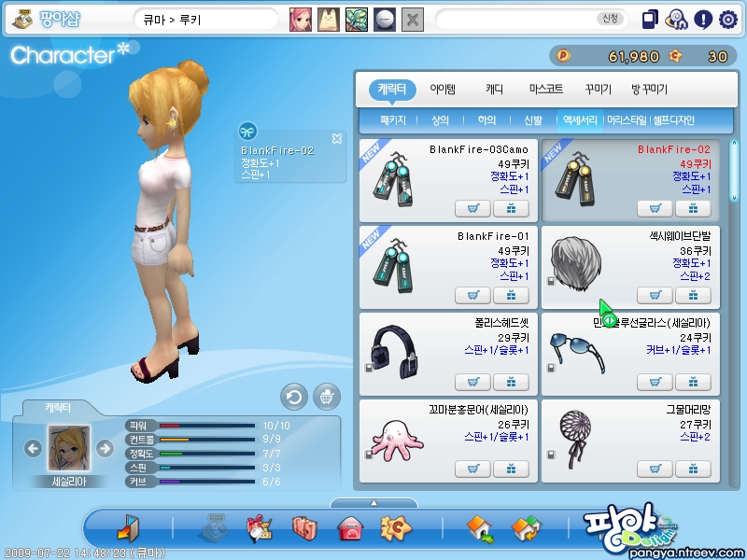Click the 폴리스헤드셋 headset thumbnail

pyautogui.click(x=394, y=352)
